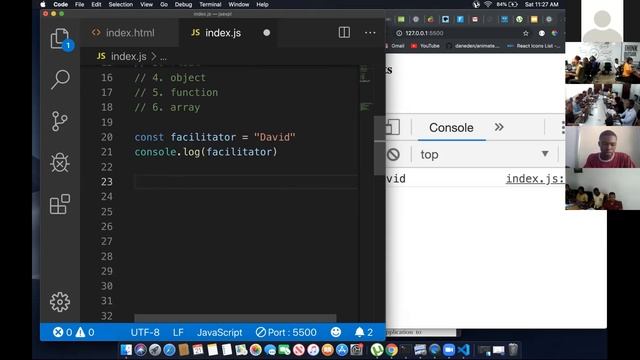Image resolution: width=640 pixels, height=360 pixels.
Task: Click errors and warnings count in the status bar
Action: 73,332
